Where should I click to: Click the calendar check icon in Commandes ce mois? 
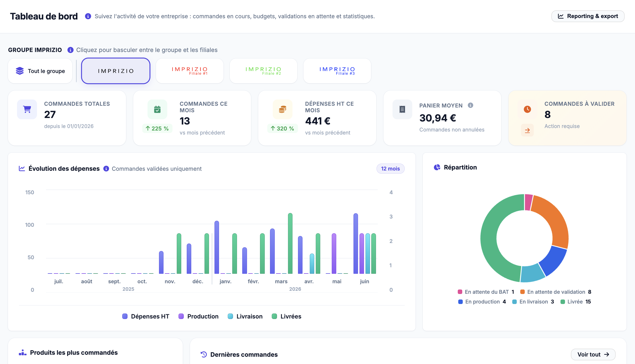(157, 109)
